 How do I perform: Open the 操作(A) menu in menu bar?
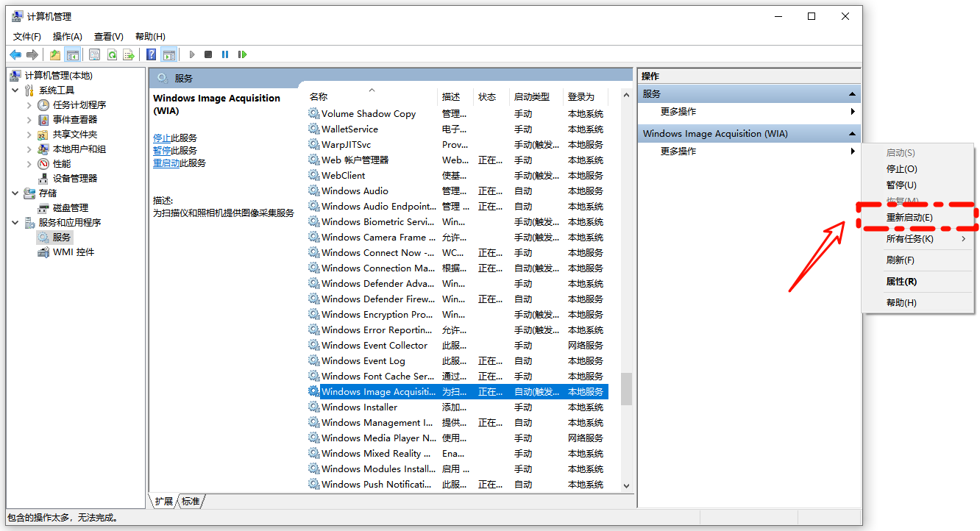pyautogui.click(x=67, y=37)
